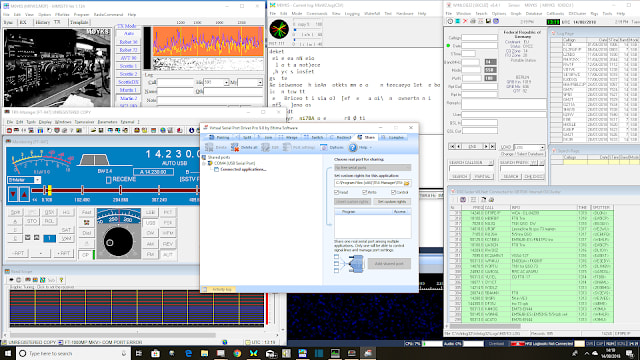Image resolution: width=640 pixels, height=360 pixels.
Task: Switch to the Share tab
Action: click(366, 138)
